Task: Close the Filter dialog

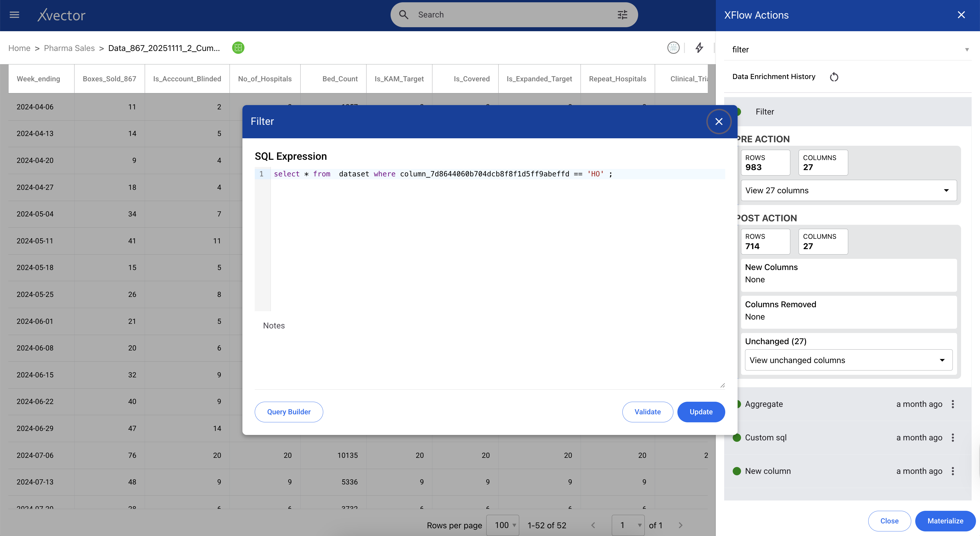Action: tap(719, 122)
